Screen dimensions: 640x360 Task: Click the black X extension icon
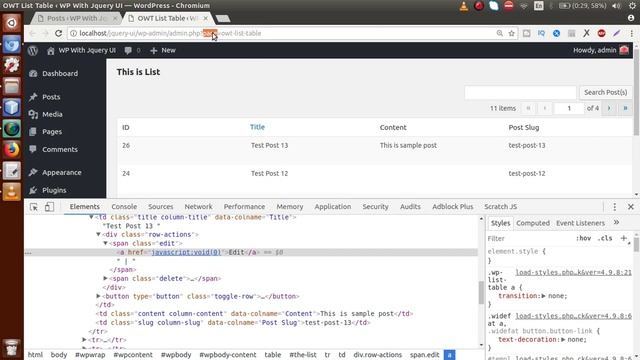(x=586, y=33)
